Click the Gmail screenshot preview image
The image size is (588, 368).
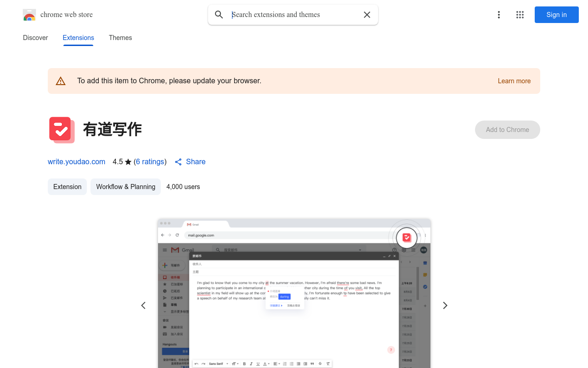pos(294,293)
